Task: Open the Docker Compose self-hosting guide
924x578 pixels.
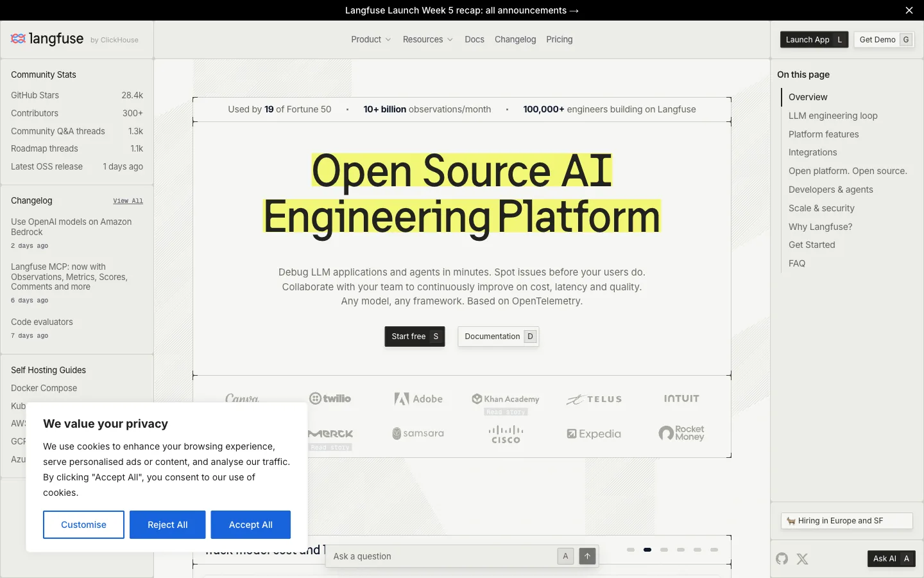Action: coord(44,388)
